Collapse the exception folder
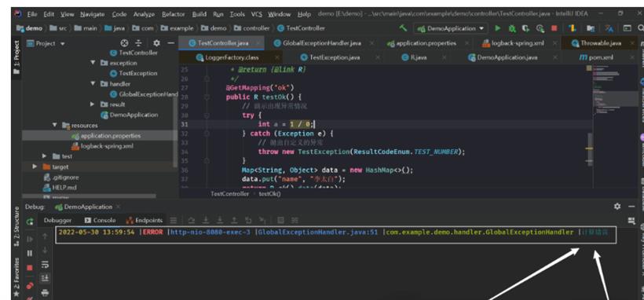Image resolution: width=644 pixels, height=300 pixels. coord(93,63)
